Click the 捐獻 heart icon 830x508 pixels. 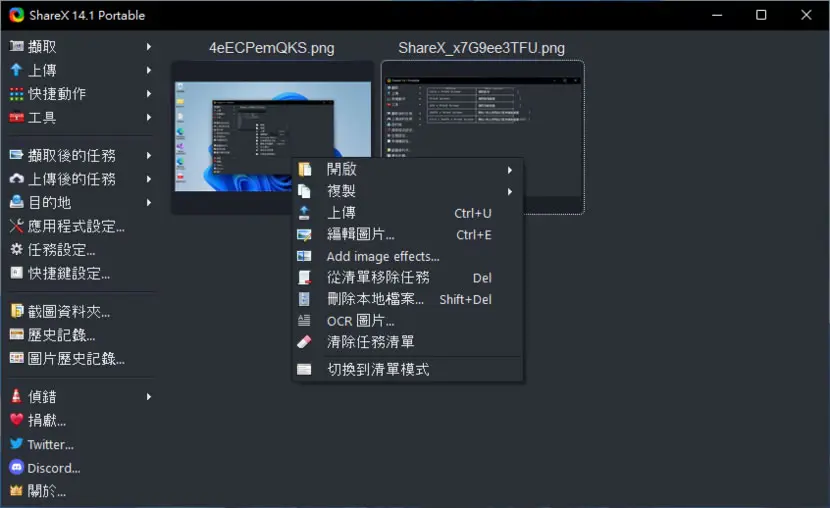pos(16,420)
